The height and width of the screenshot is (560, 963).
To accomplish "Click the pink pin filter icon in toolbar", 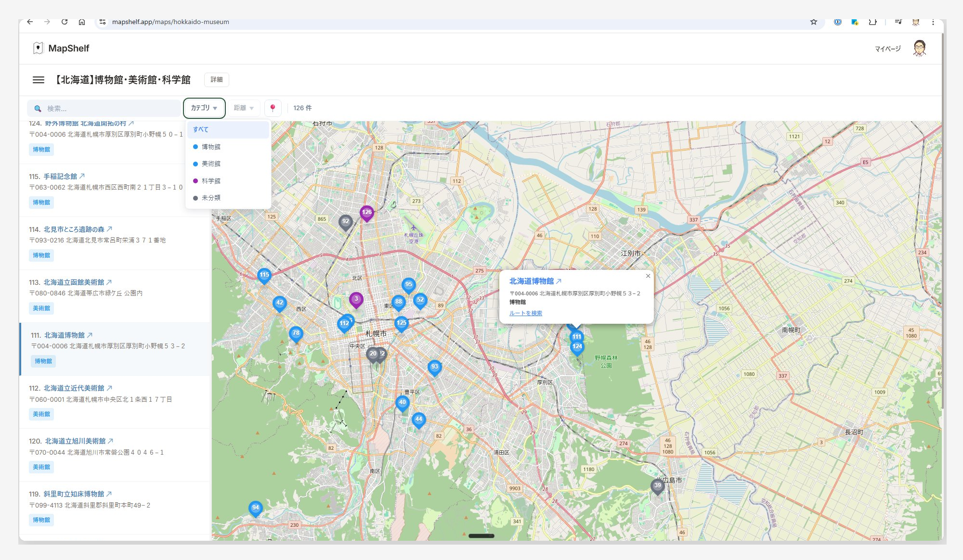I will 273,108.
